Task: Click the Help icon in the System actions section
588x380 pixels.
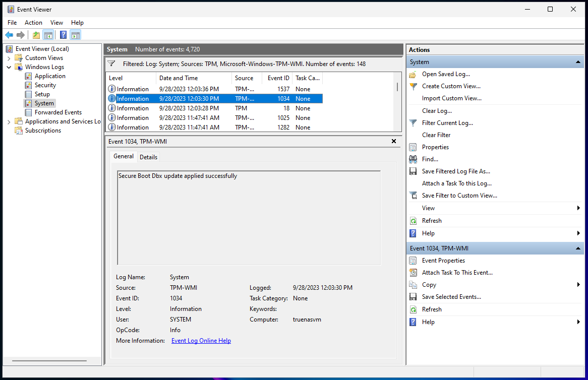Action: [413, 233]
